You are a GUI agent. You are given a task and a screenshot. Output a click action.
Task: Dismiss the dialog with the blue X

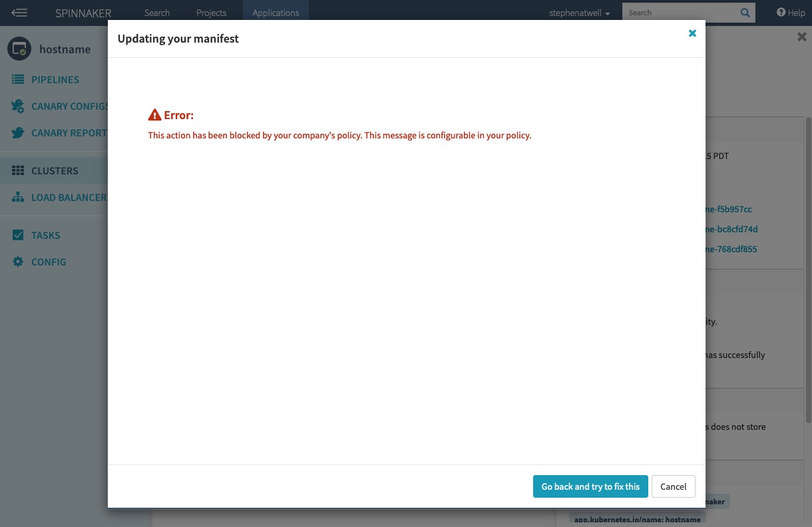click(692, 33)
